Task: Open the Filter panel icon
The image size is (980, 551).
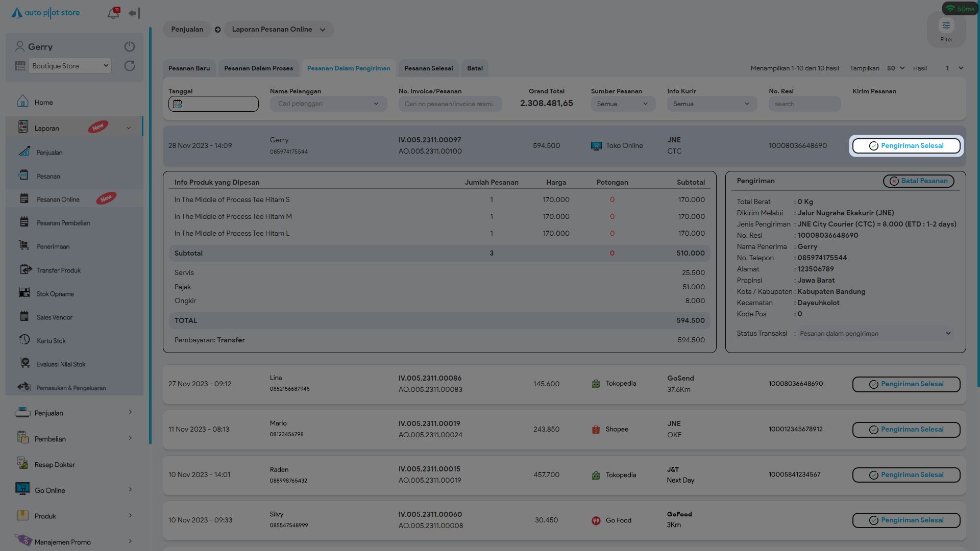Action: click(x=946, y=26)
